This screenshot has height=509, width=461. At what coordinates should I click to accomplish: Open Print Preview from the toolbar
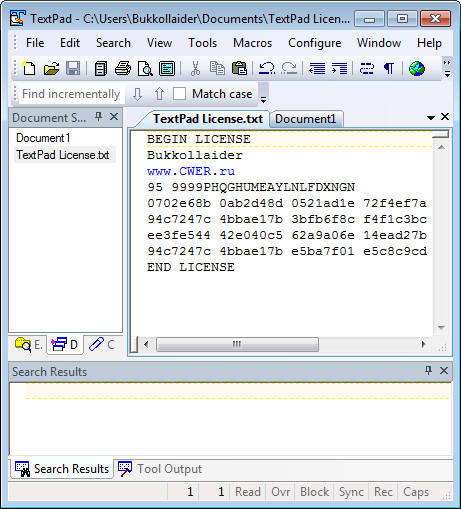pos(145,68)
